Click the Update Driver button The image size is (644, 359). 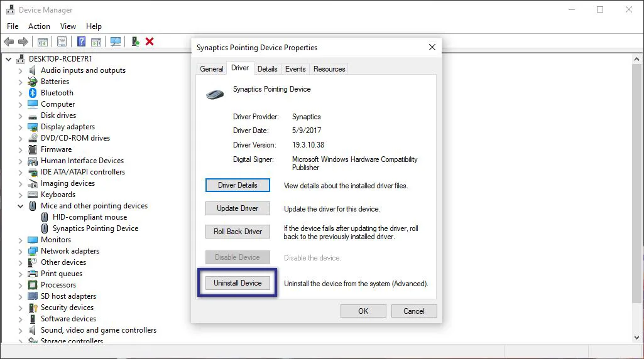pos(237,208)
